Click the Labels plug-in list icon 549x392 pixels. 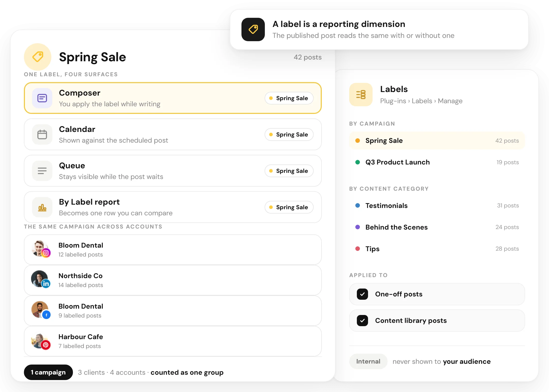pos(361,95)
